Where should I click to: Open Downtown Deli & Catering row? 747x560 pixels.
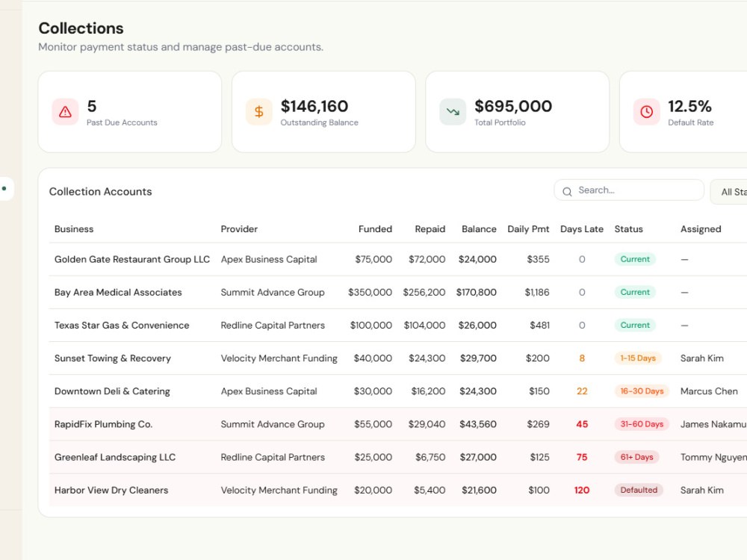pyautogui.click(x=398, y=391)
